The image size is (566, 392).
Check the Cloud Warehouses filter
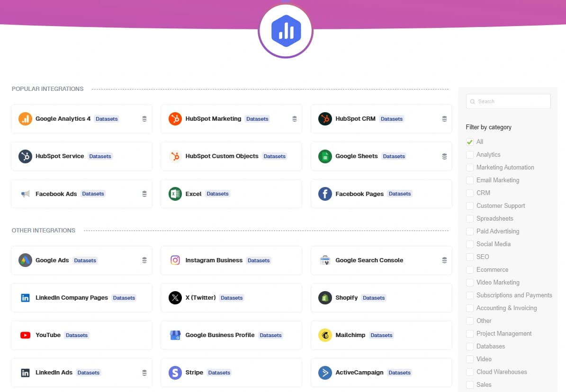[x=470, y=372]
